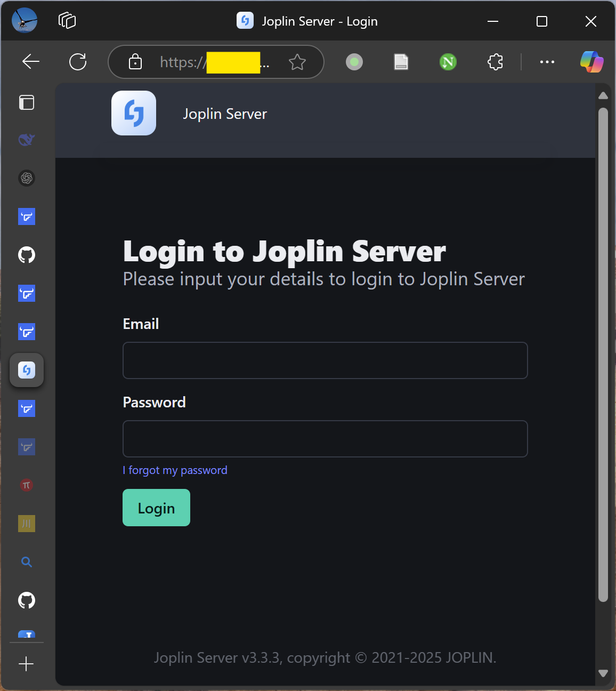Open the Extensions puzzle piece menu

pos(495,62)
